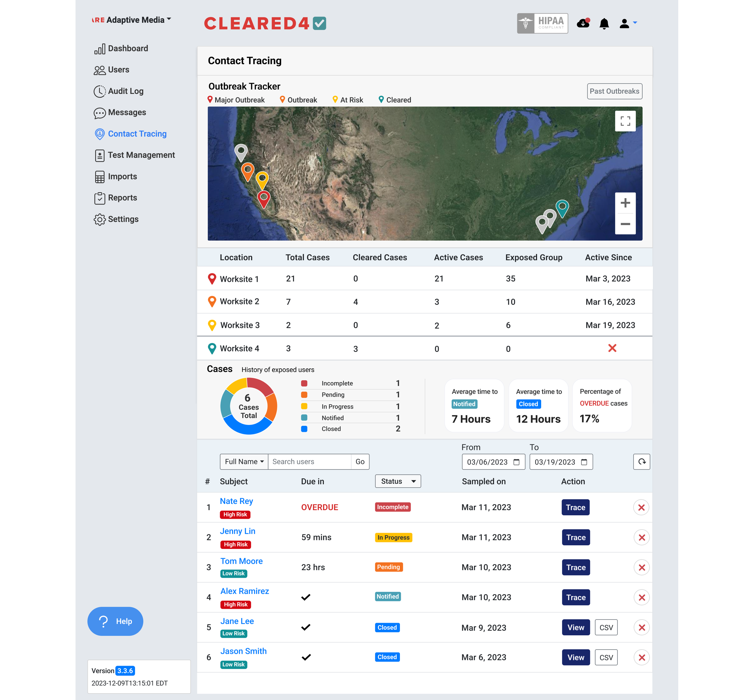Click View for Jason Smith

576,657
